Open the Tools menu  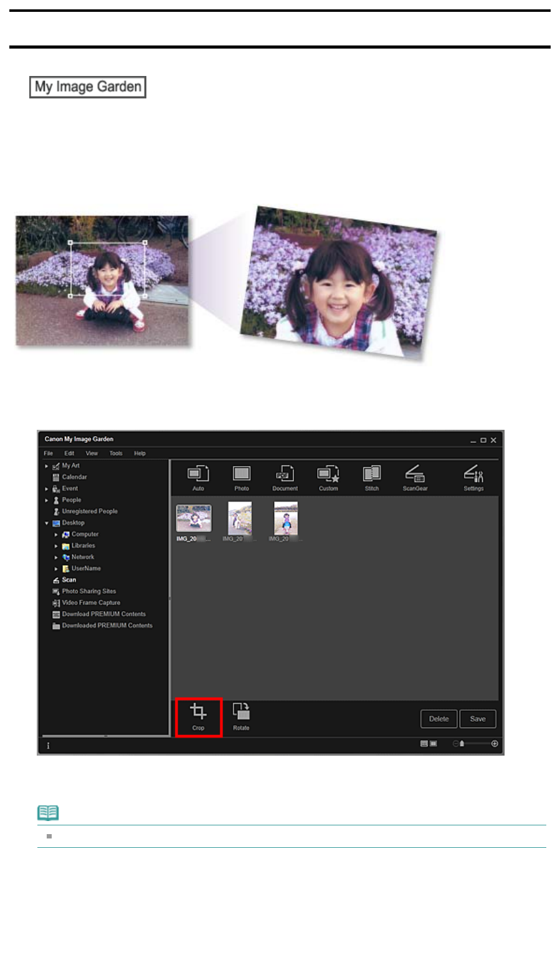tap(116, 453)
